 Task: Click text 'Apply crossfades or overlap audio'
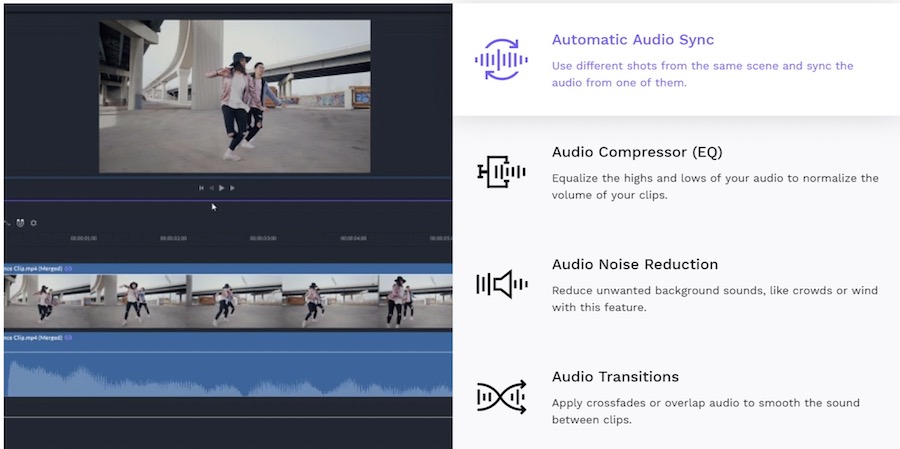[647, 403]
